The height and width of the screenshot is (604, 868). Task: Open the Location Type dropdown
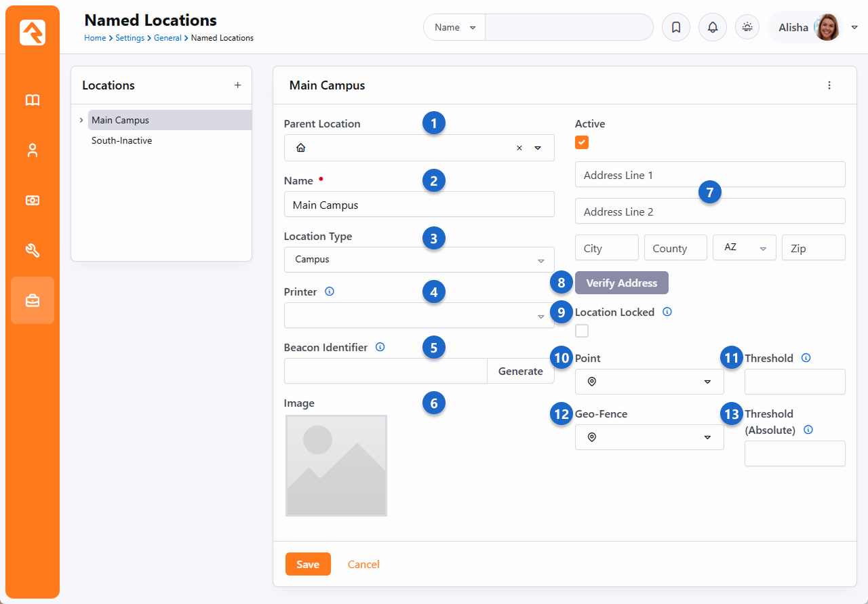[418, 260]
